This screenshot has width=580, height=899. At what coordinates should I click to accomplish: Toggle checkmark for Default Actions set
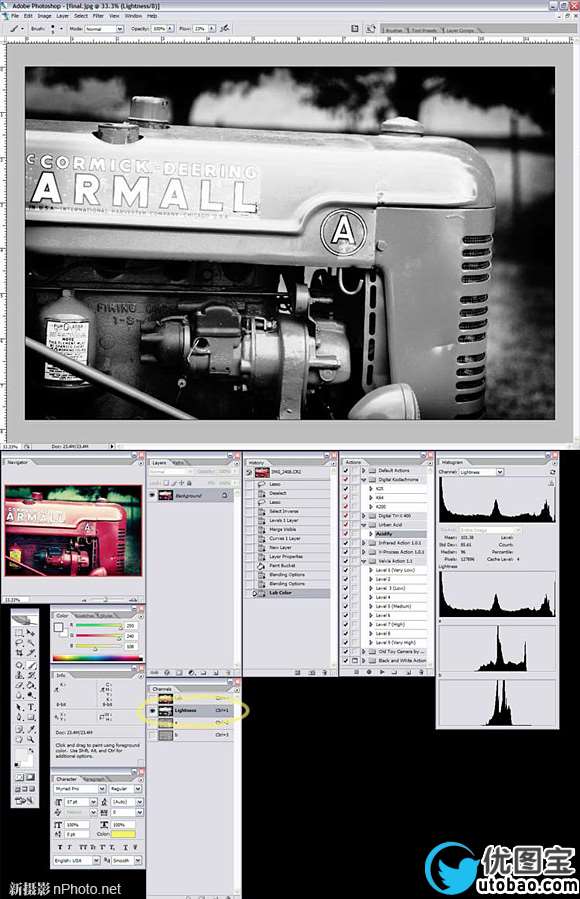click(346, 470)
